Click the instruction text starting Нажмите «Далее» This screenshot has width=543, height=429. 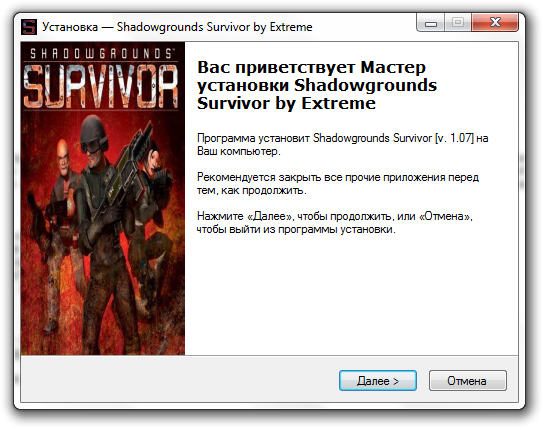pos(335,223)
